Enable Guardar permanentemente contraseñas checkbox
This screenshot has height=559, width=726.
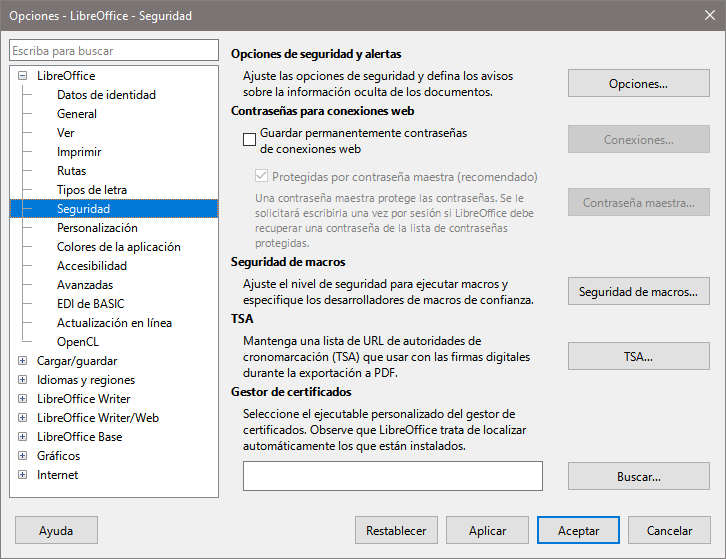(x=250, y=139)
